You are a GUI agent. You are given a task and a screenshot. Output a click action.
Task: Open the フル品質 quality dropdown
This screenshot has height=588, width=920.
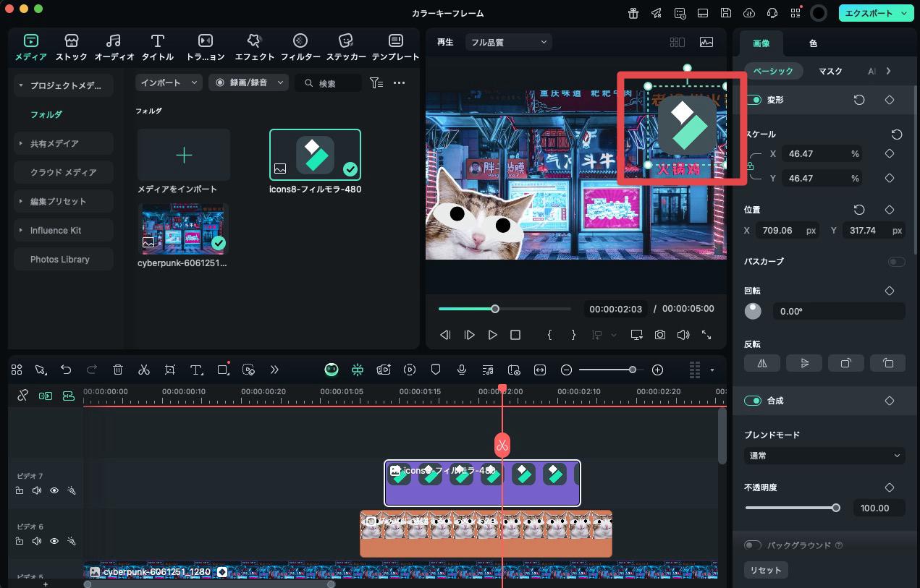[508, 42]
